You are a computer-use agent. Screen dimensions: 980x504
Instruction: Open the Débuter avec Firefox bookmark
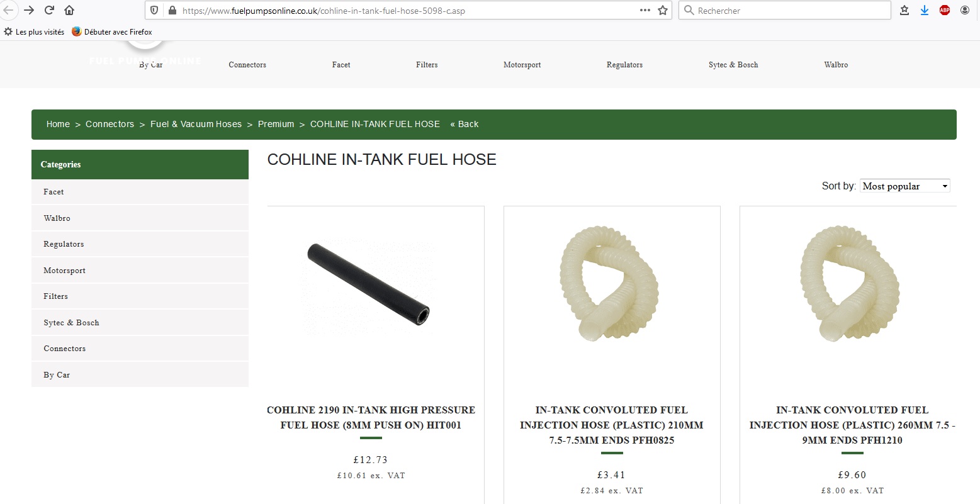click(x=112, y=31)
